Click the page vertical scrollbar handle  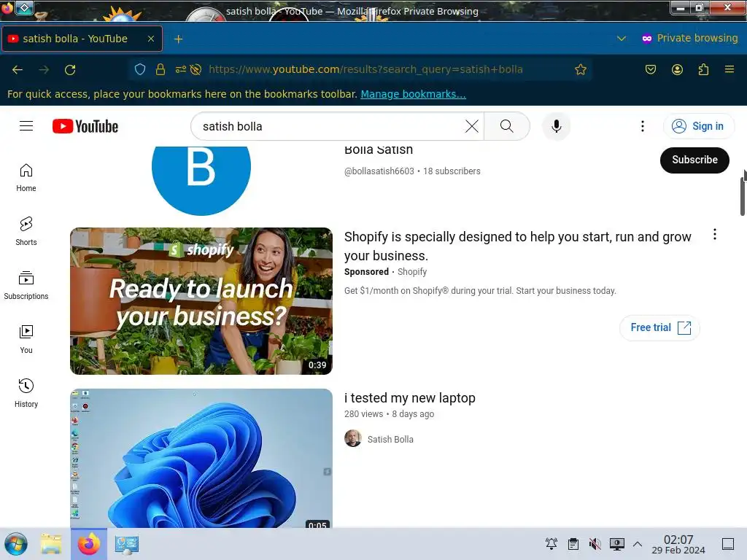coord(742,195)
